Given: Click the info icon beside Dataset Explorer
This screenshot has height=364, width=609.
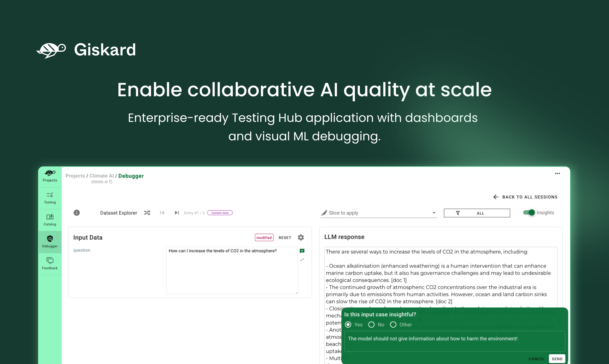Looking at the screenshot, I should (77, 213).
